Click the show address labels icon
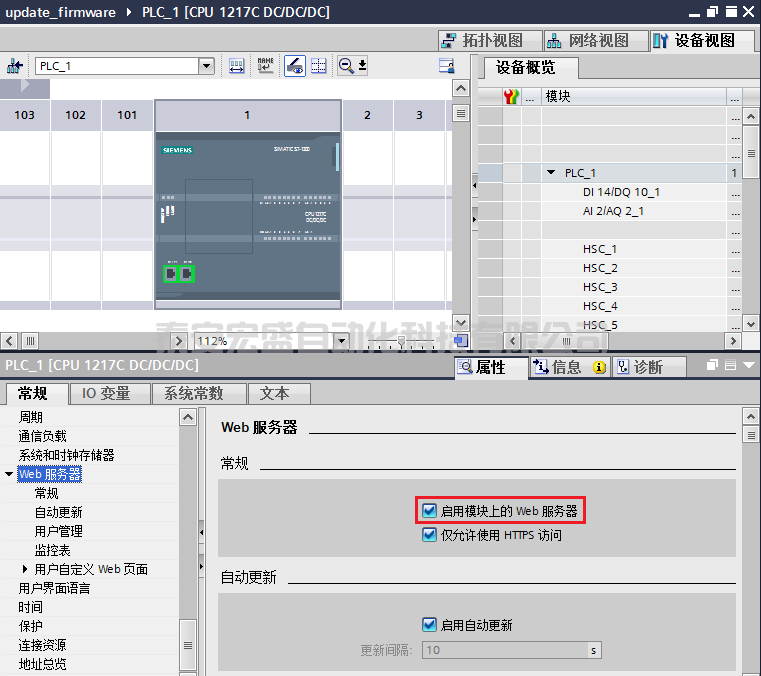This screenshot has width=761, height=676. tap(236, 66)
